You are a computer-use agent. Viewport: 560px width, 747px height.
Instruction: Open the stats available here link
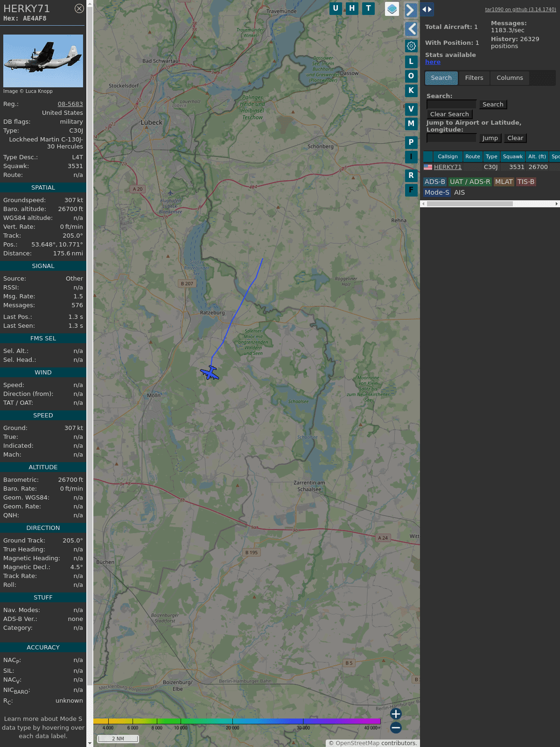[x=433, y=62]
